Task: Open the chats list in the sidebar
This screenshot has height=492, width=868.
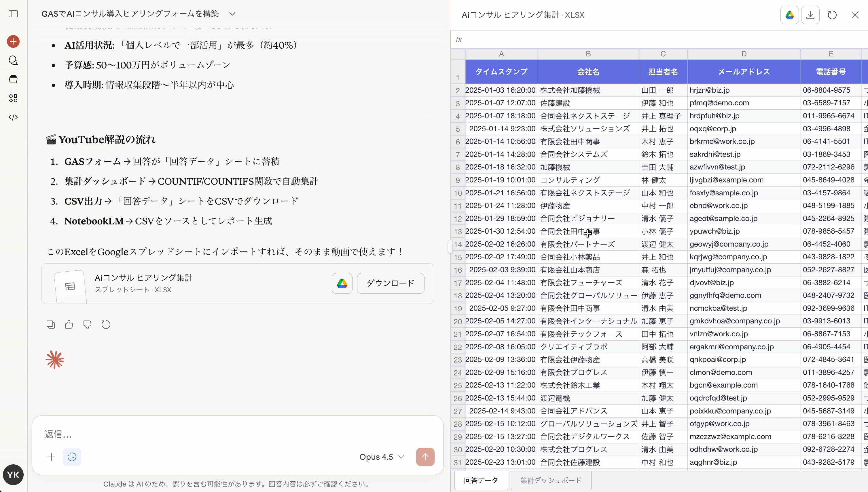Action: [x=13, y=60]
